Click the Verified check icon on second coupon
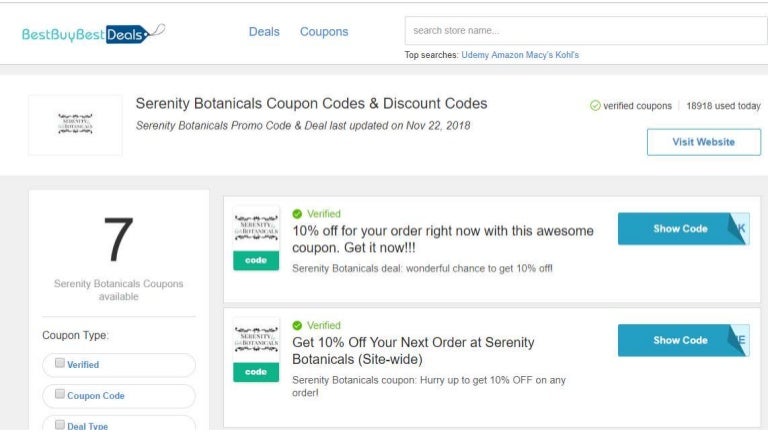This screenshot has width=768, height=432. [297, 325]
